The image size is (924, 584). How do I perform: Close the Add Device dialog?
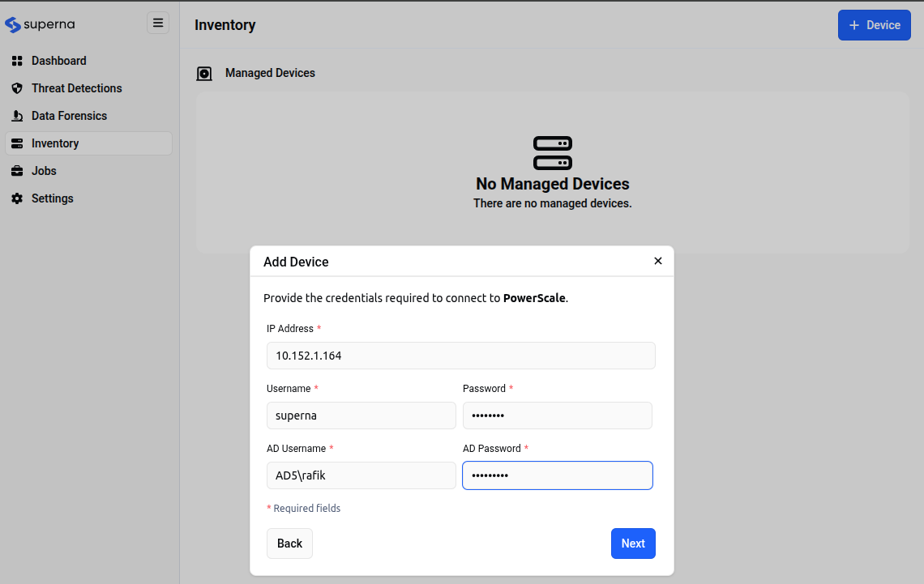tap(657, 261)
